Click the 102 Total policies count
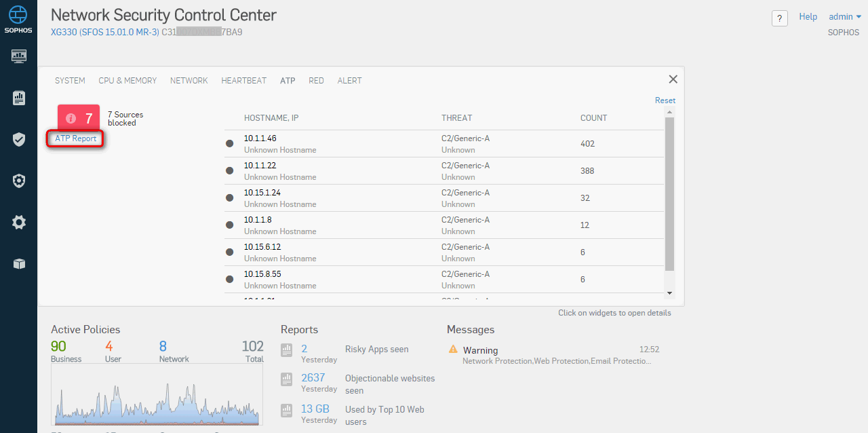 (253, 347)
